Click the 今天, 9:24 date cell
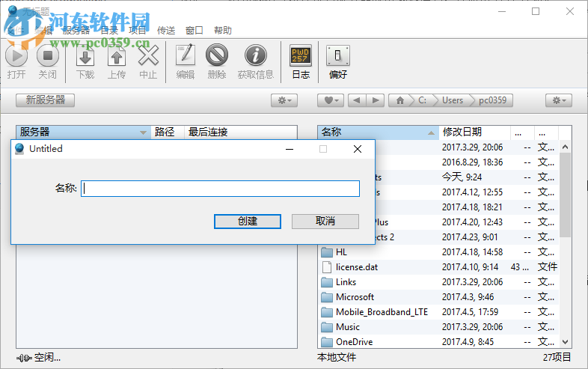 tap(462, 177)
